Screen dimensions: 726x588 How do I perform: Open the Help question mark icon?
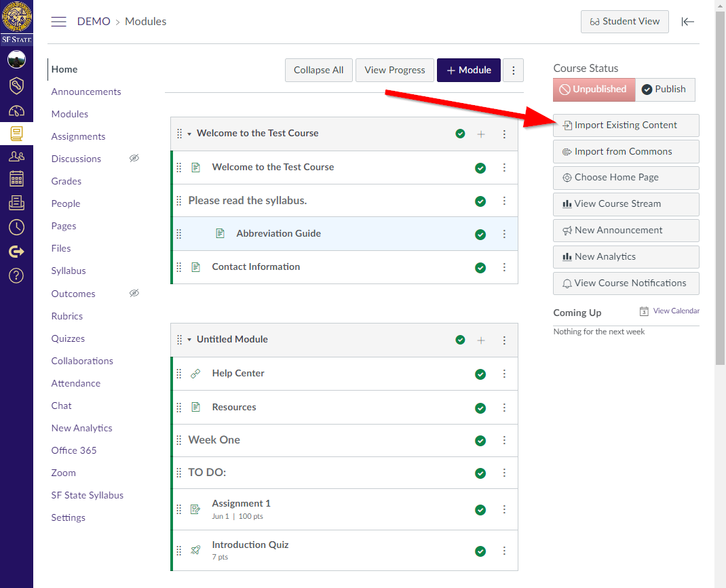pyautogui.click(x=16, y=275)
